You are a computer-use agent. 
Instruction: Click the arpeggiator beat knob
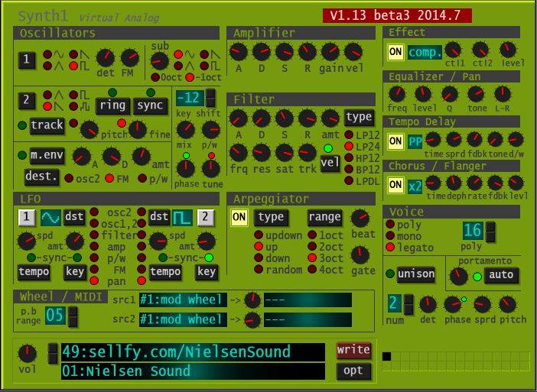(360, 218)
